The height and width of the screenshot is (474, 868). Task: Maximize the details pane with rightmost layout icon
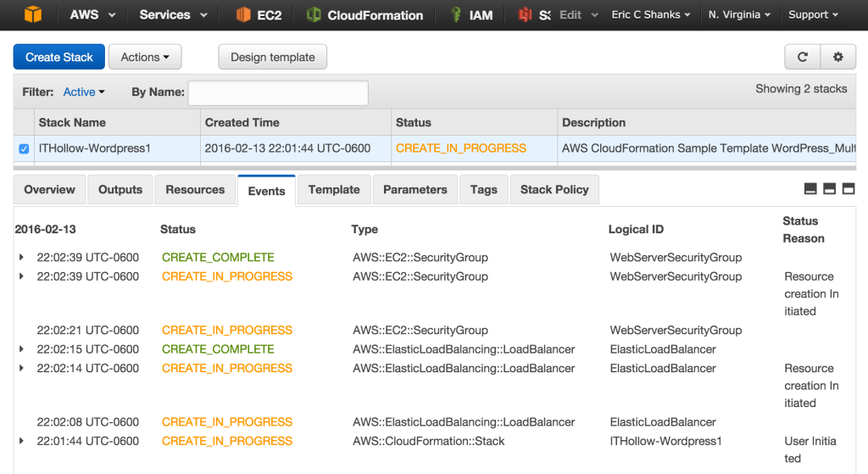[x=848, y=188]
